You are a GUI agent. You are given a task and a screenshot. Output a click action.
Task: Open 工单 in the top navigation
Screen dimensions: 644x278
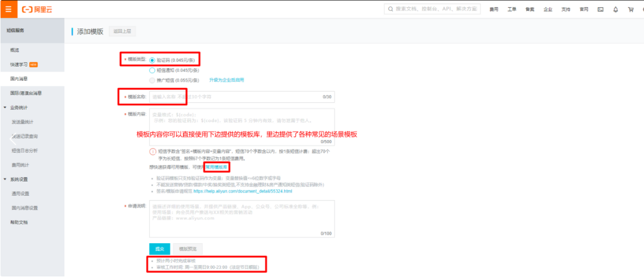click(x=512, y=9)
